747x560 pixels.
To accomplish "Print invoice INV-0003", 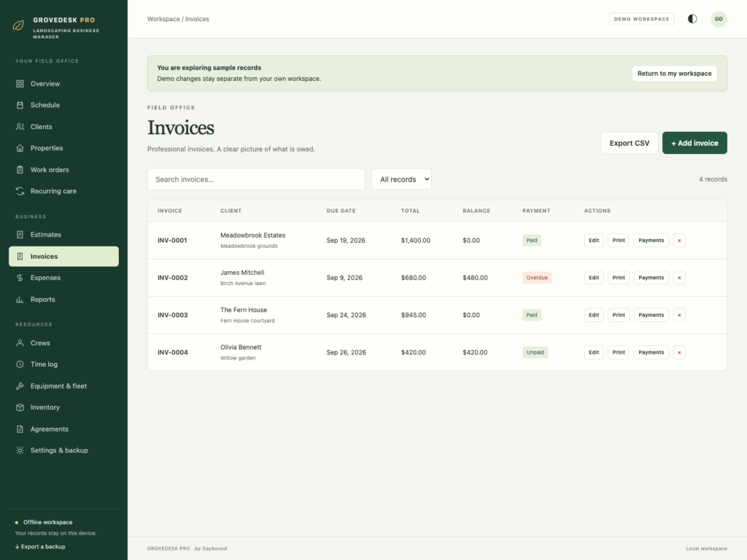I will click(619, 315).
